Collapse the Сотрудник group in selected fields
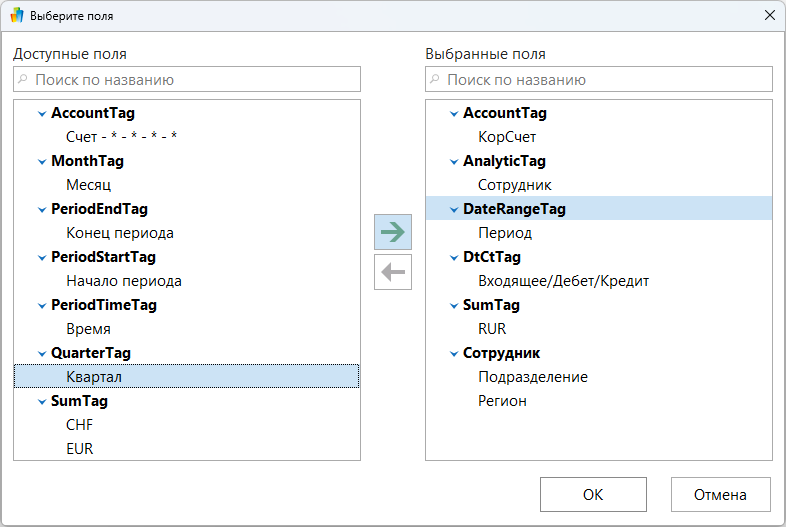 click(452, 354)
